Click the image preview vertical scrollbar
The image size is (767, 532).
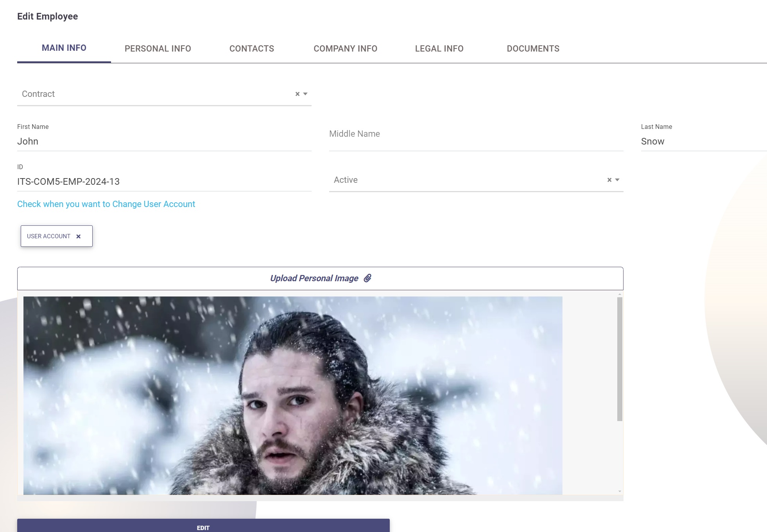coord(620,359)
